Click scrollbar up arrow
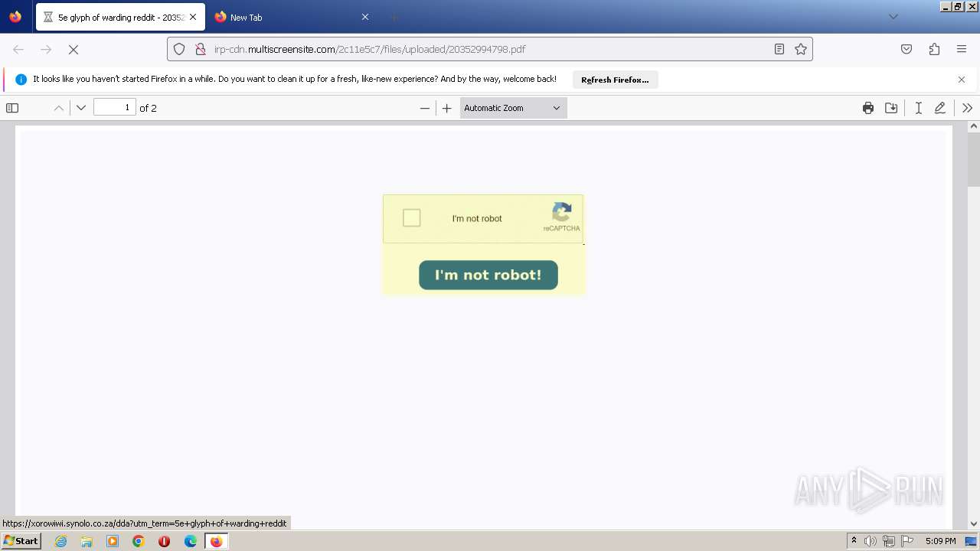The image size is (980, 551). coord(974,126)
